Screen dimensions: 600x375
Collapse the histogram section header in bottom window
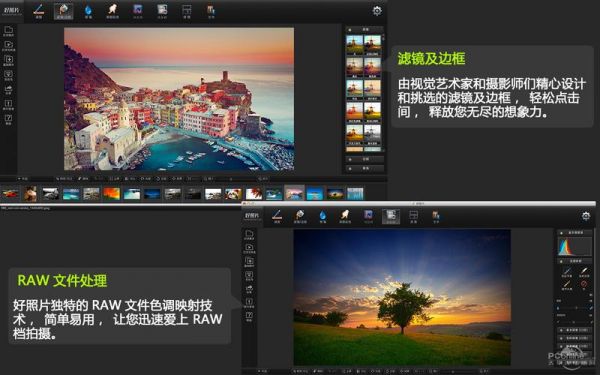tap(575, 233)
